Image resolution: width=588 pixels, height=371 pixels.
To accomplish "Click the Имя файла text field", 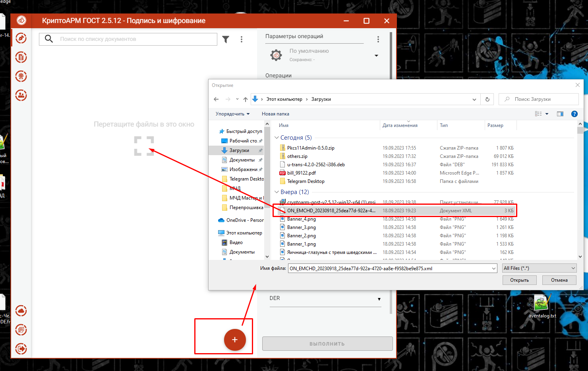I will 389,269.
